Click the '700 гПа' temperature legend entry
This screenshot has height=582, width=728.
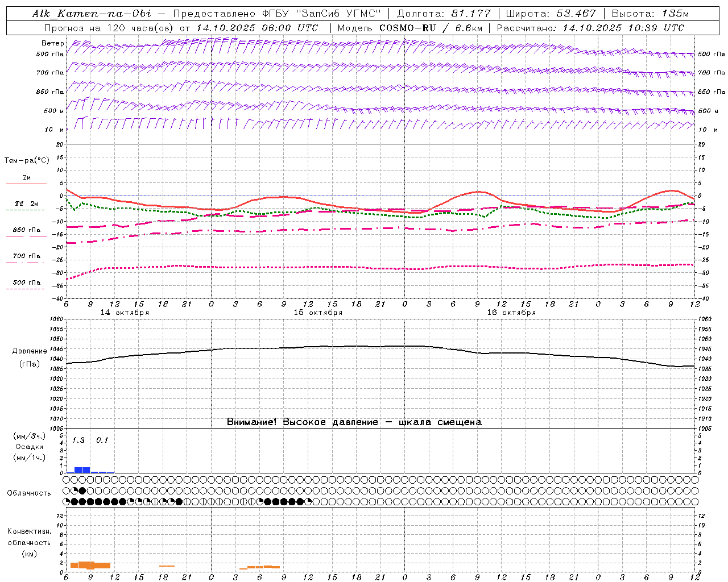(27, 256)
